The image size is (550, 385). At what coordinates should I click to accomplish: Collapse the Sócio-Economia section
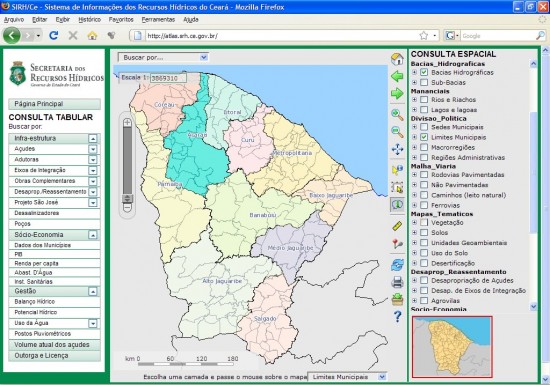(93, 235)
